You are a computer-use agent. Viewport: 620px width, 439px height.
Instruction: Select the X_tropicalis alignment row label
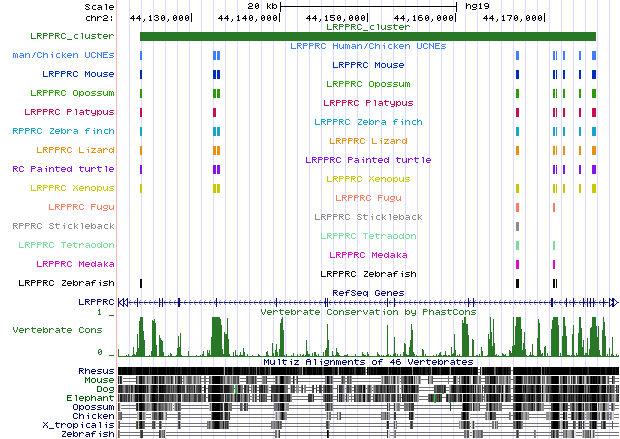click(x=86, y=425)
